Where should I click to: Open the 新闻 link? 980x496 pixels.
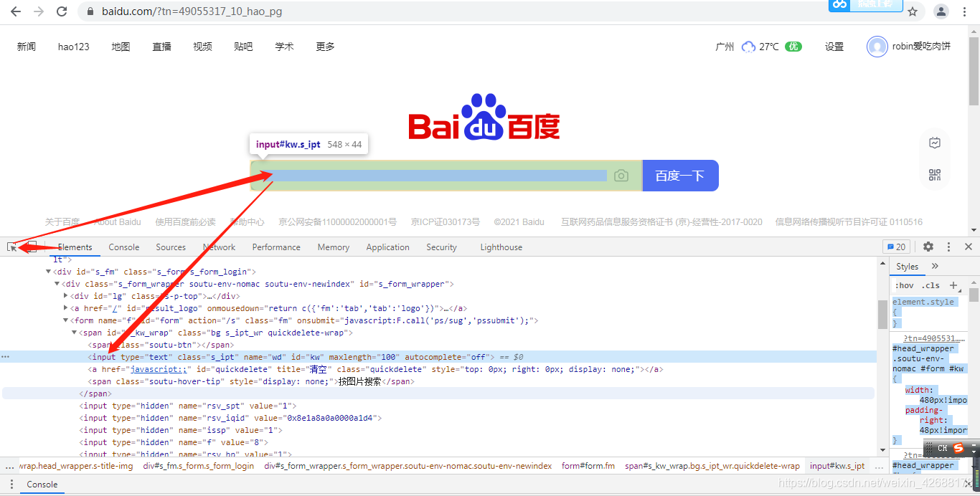(27, 47)
